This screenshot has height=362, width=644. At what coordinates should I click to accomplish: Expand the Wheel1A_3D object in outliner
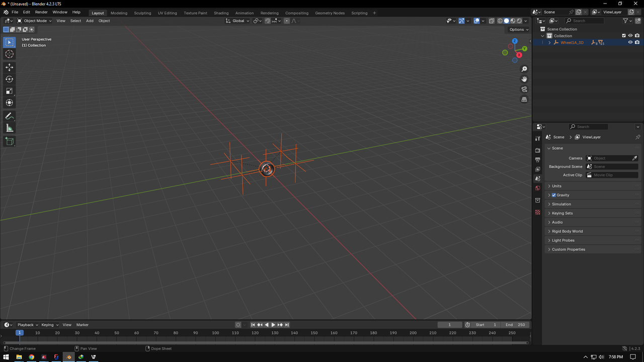tap(549, 42)
